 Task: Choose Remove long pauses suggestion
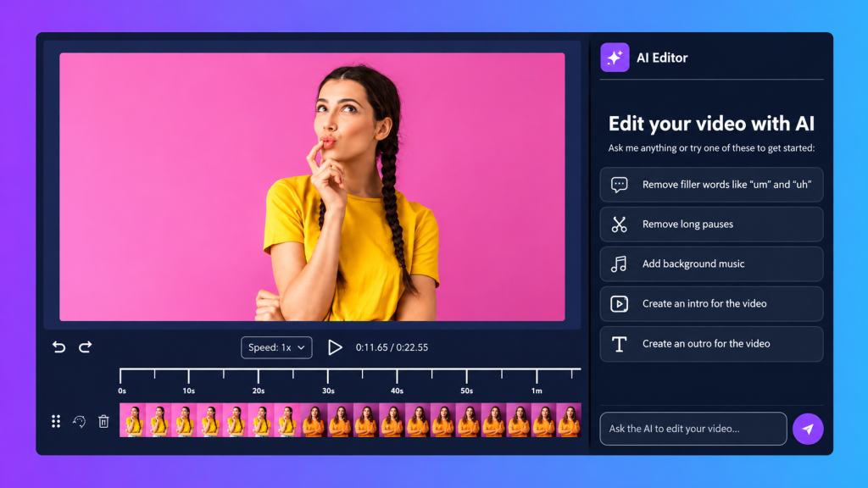tap(711, 224)
